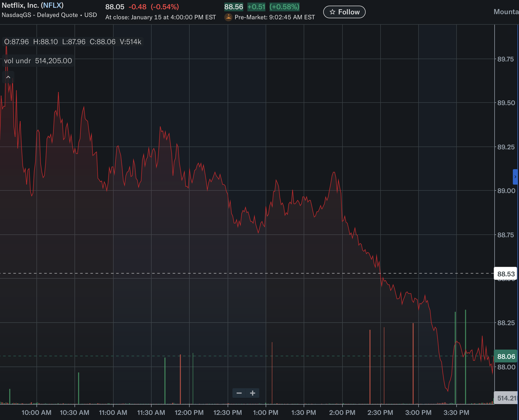Image resolution: width=519 pixels, height=420 pixels.
Task: Click the 88.53 crosshair price label
Action: (506, 274)
